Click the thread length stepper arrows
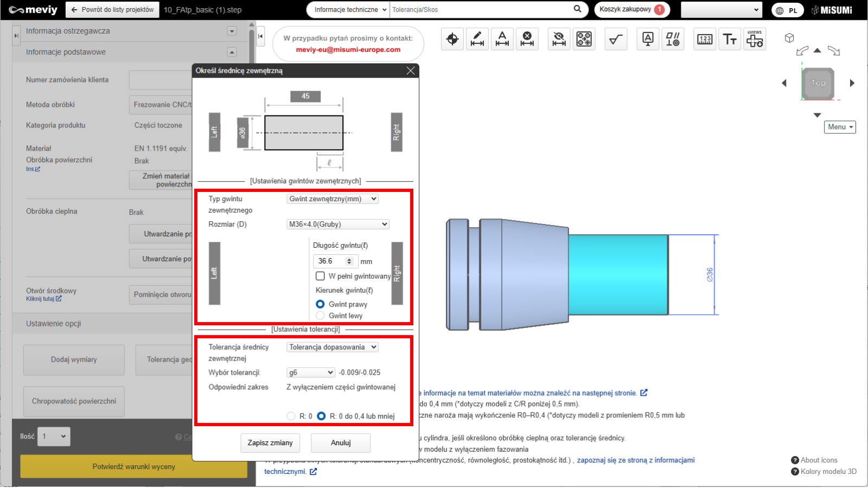This screenshot has width=868, height=488. pyautogui.click(x=349, y=261)
